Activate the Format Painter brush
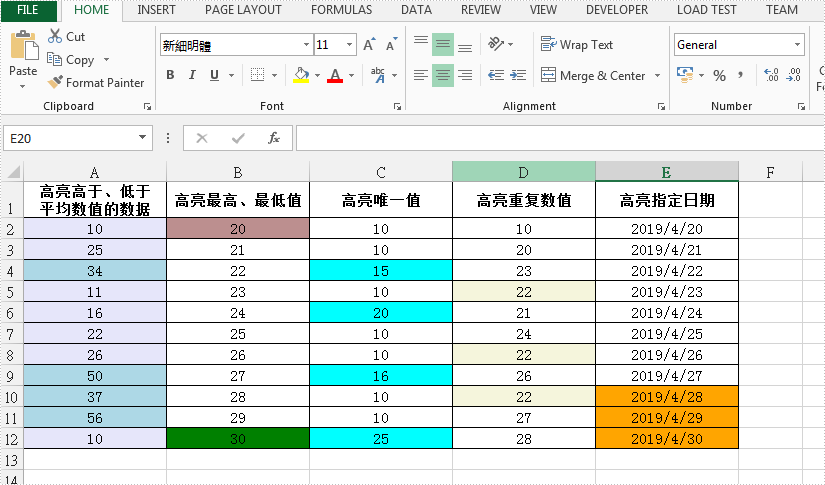The width and height of the screenshot is (825, 485). point(56,83)
